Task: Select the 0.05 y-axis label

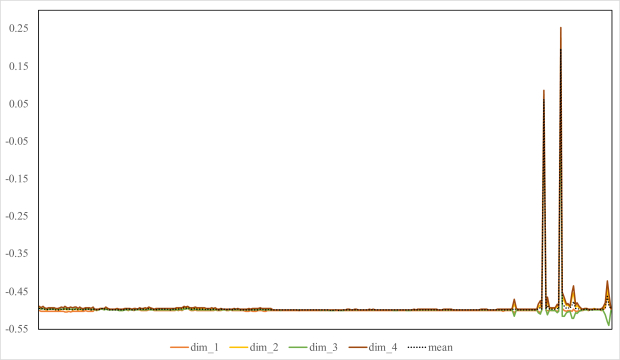Action: coord(19,104)
